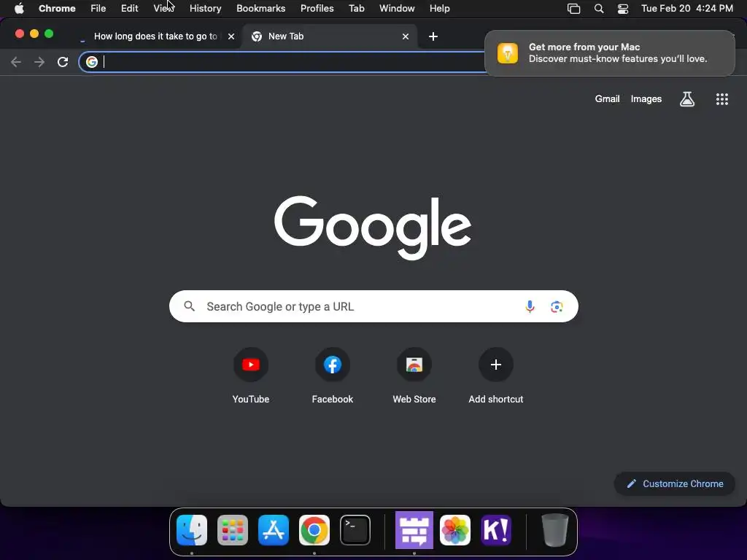The width and height of the screenshot is (747, 560).
Task: Close the New Tab tab
Action: point(406,36)
